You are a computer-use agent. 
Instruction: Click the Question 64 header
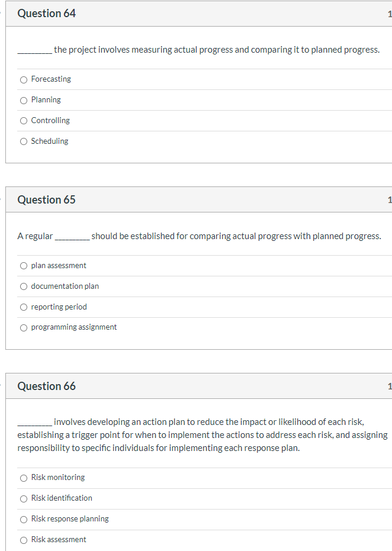point(46,13)
